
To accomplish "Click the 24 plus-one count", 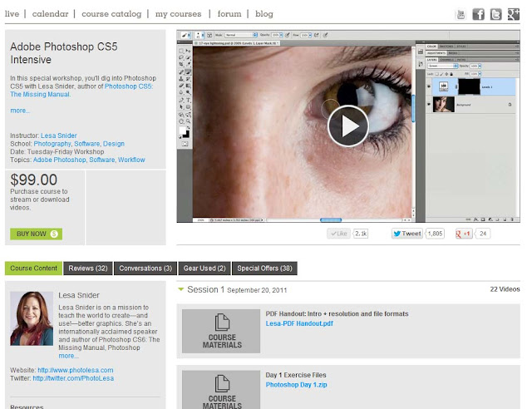I will click(x=483, y=234).
